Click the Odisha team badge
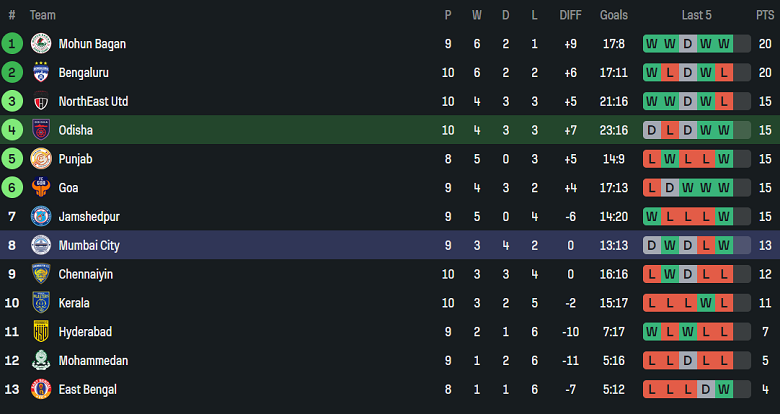780x414 pixels. [x=41, y=130]
